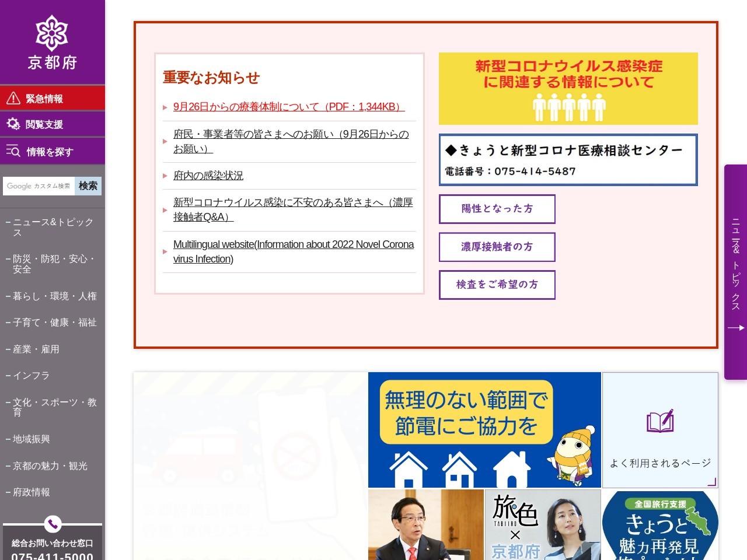The width and height of the screenshot is (747, 560).
Task: Click the Kyoto Prefecture logo
Action: [x=52, y=42]
